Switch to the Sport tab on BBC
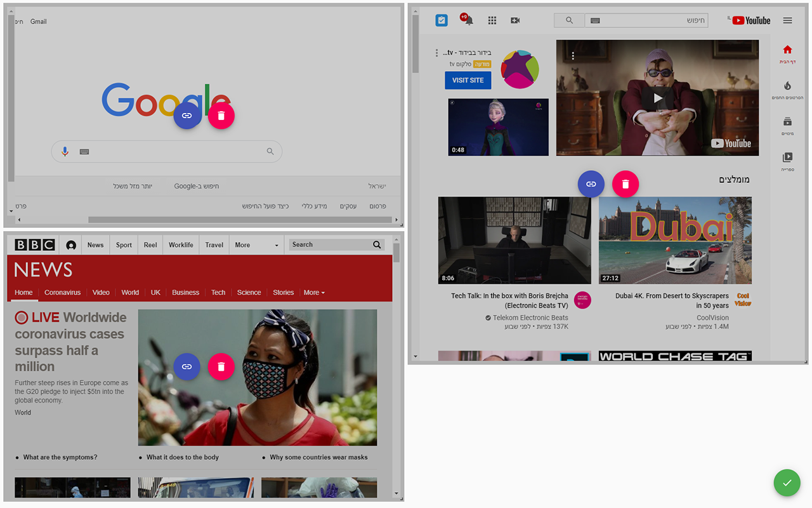The image size is (812, 508). click(x=123, y=244)
